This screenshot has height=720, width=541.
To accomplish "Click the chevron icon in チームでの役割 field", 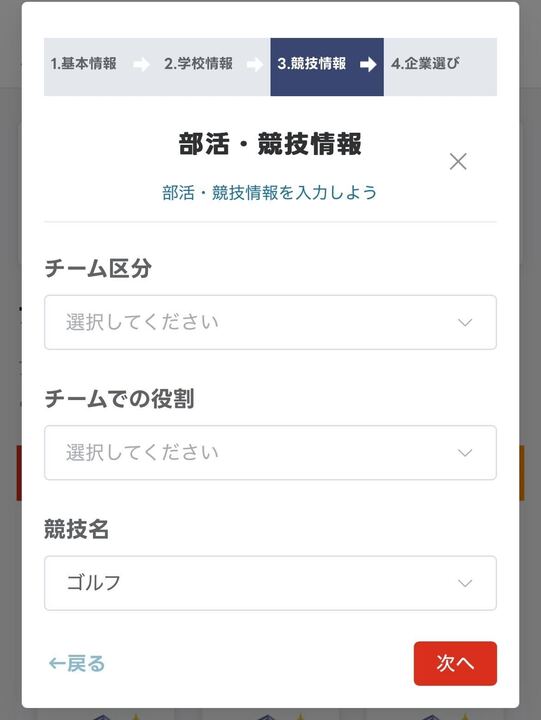I will (x=465, y=453).
